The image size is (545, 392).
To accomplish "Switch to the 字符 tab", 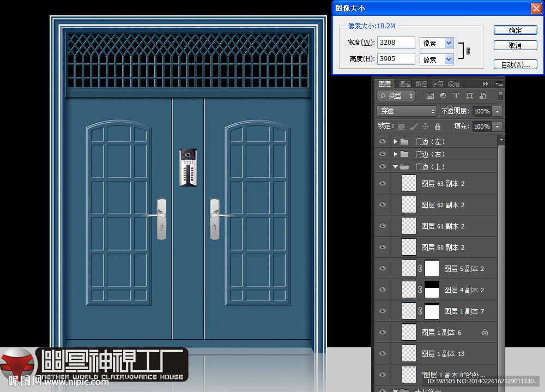I will (438, 84).
